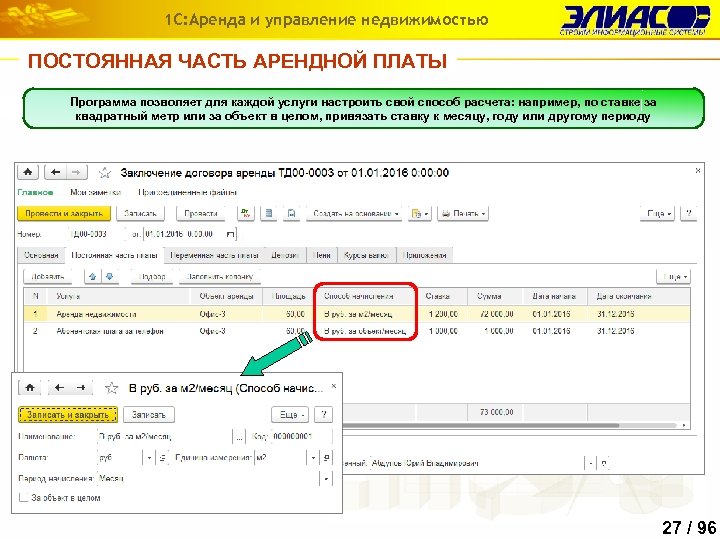Expand the Создать на основании dropdown

[x=352, y=213]
